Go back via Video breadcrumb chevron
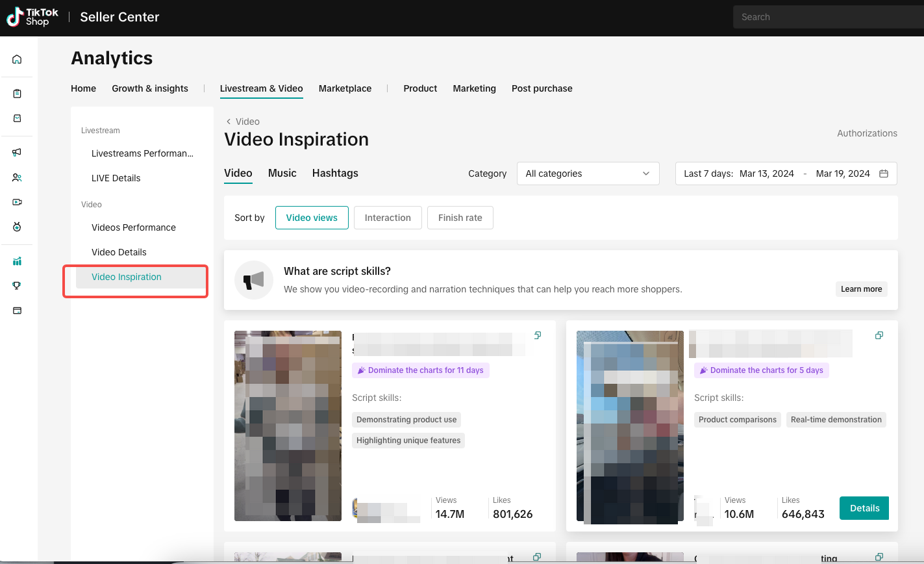The image size is (924, 564). (229, 122)
